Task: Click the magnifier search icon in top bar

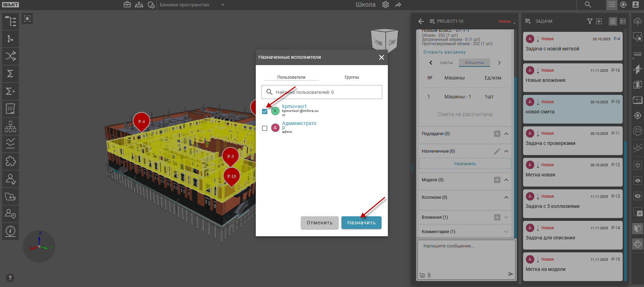Action: [588, 5]
